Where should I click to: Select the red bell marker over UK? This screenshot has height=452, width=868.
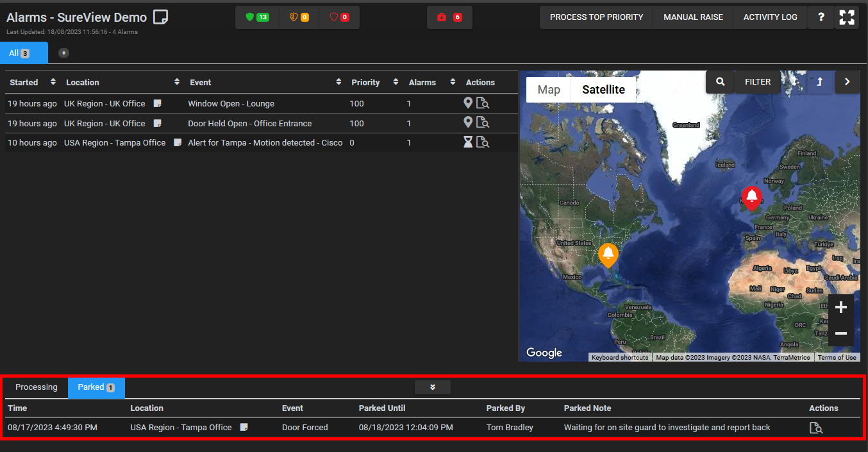[751, 198]
